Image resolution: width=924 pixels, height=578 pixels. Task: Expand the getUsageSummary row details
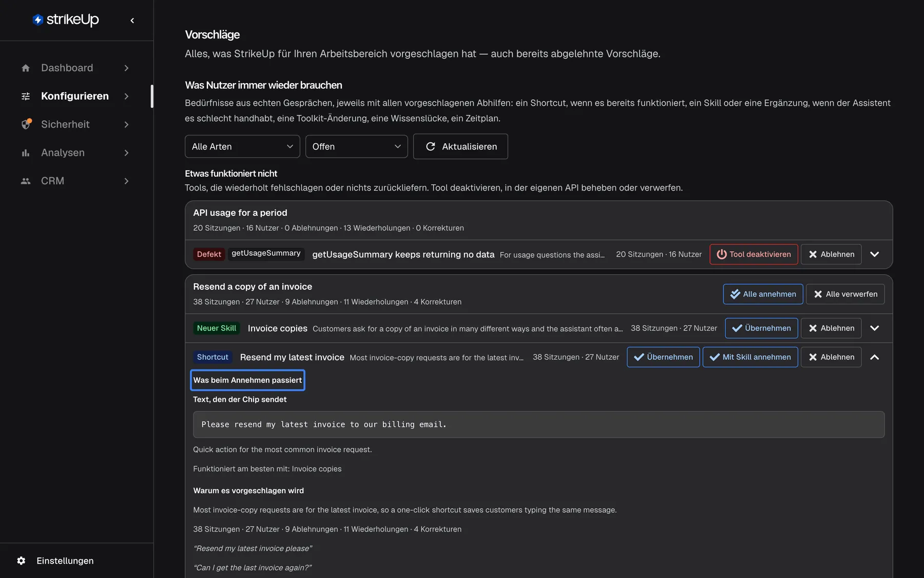[875, 254]
